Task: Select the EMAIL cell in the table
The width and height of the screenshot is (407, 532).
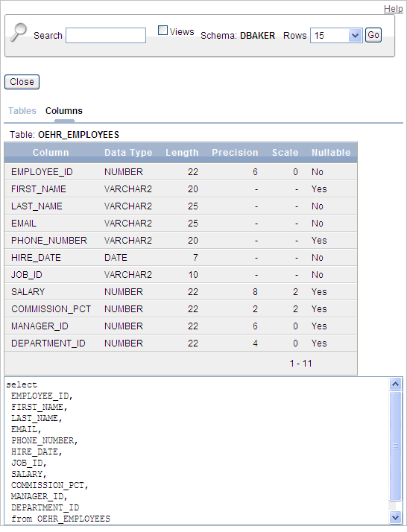Action: (x=24, y=224)
